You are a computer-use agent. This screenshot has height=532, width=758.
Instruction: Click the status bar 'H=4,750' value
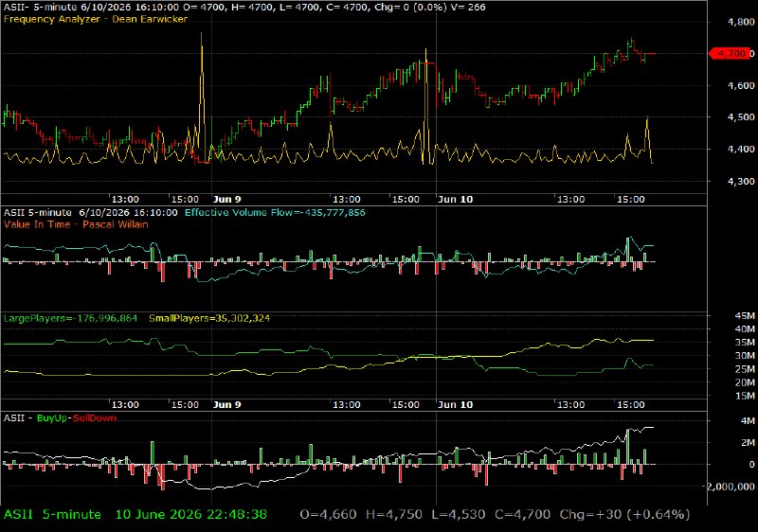[393, 515]
